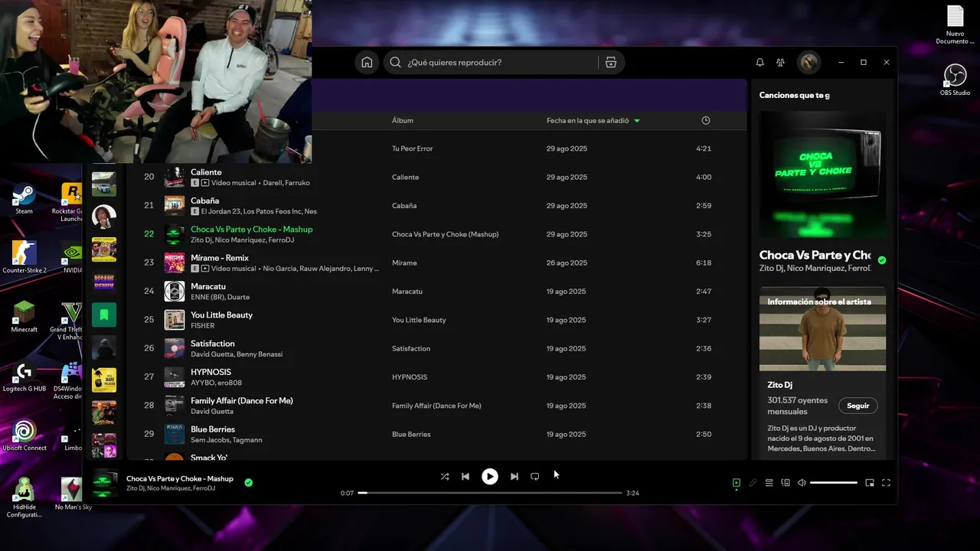Screen dimensions: 980x551
Task: Sort by duration clock icon column
Action: [x=706, y=120]
